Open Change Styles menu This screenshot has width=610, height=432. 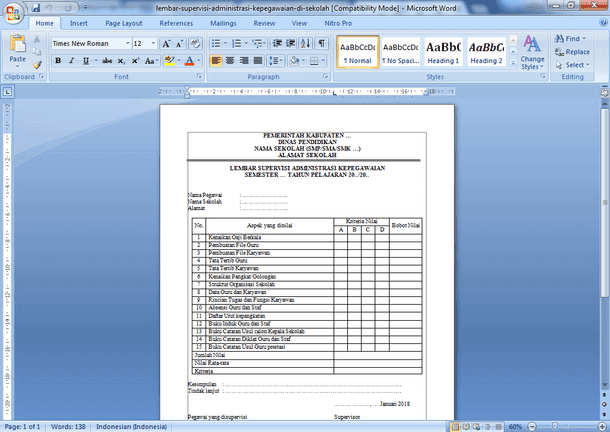click(532, 53)
